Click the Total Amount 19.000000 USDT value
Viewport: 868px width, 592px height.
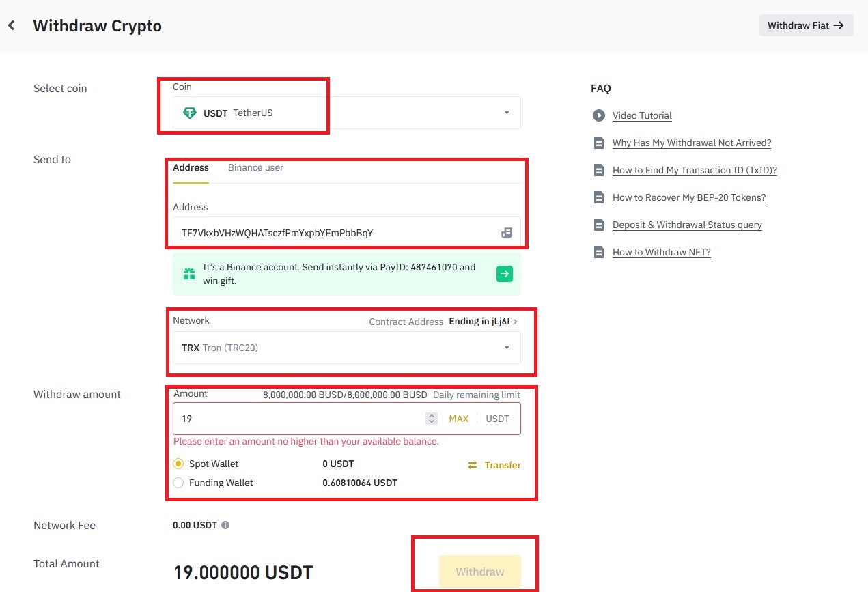tap(243, 572)
